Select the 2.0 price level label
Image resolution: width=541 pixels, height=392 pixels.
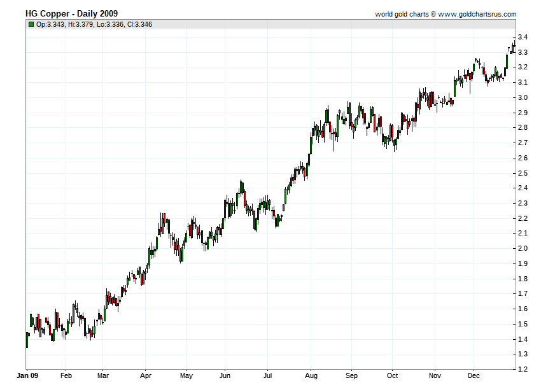[523, 249]
